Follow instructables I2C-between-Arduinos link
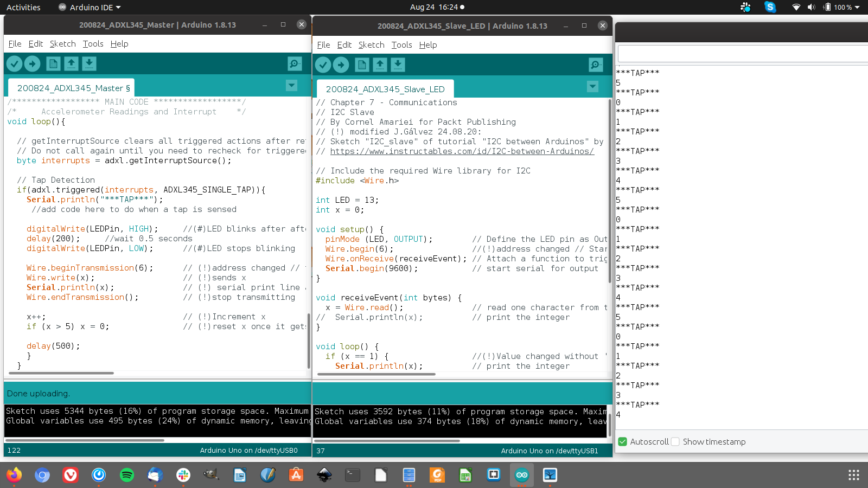Viewport: 868px width, 488px height. pyautogui.click(x=462, y=151)
